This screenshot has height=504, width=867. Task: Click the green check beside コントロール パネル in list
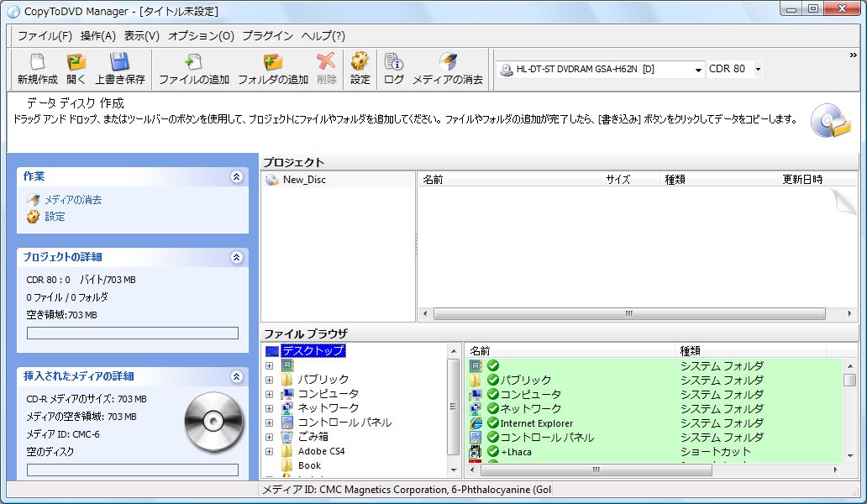click(493, 438)
